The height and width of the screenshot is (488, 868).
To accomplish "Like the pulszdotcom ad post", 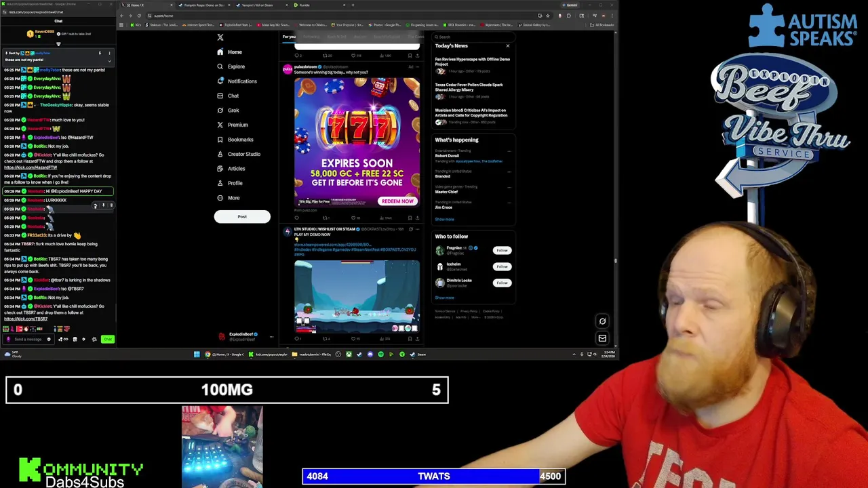I will pyautogui.click(x=353, y=218).
